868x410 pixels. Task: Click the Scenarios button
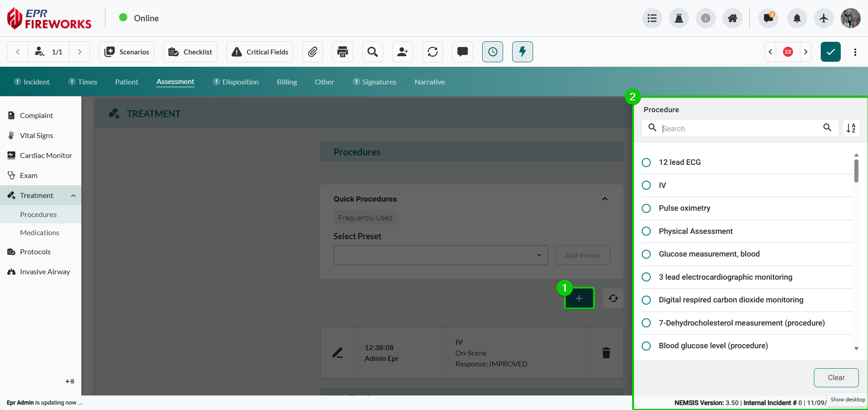tap(127, 52)
